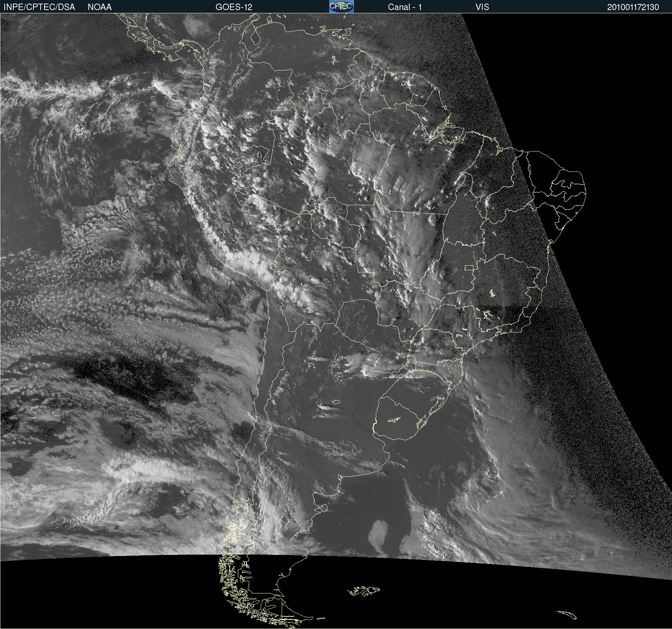The image size is (672, 629).
Task: Click the Canal - 1 label
Action: tap(405, 7)
